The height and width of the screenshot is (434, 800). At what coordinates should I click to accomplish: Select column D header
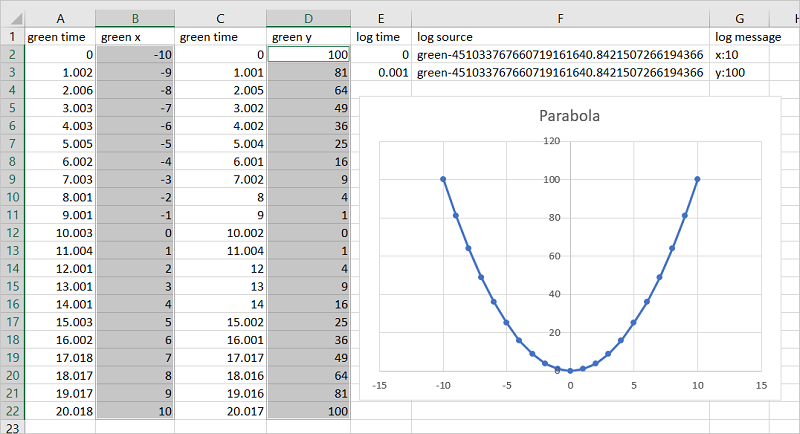point(308,18)
